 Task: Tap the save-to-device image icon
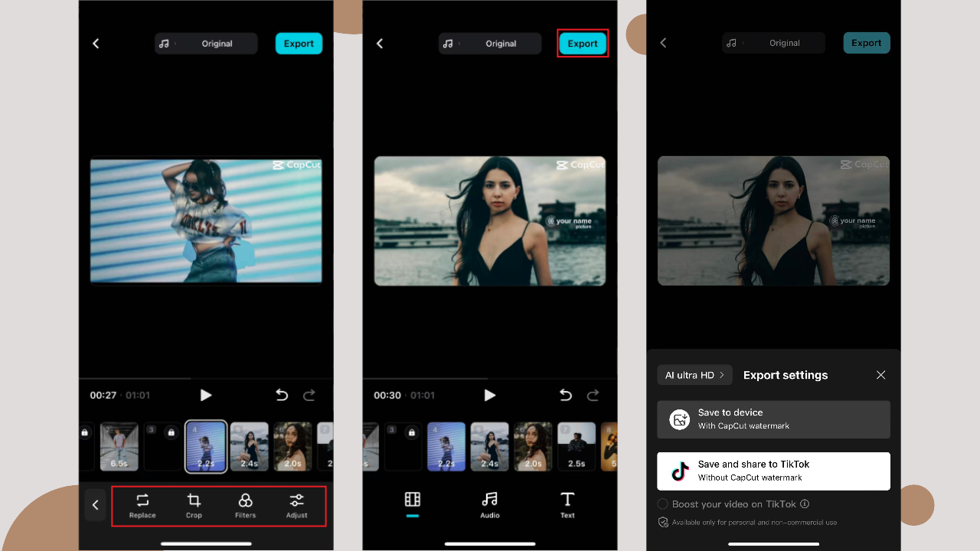(680, 419)
